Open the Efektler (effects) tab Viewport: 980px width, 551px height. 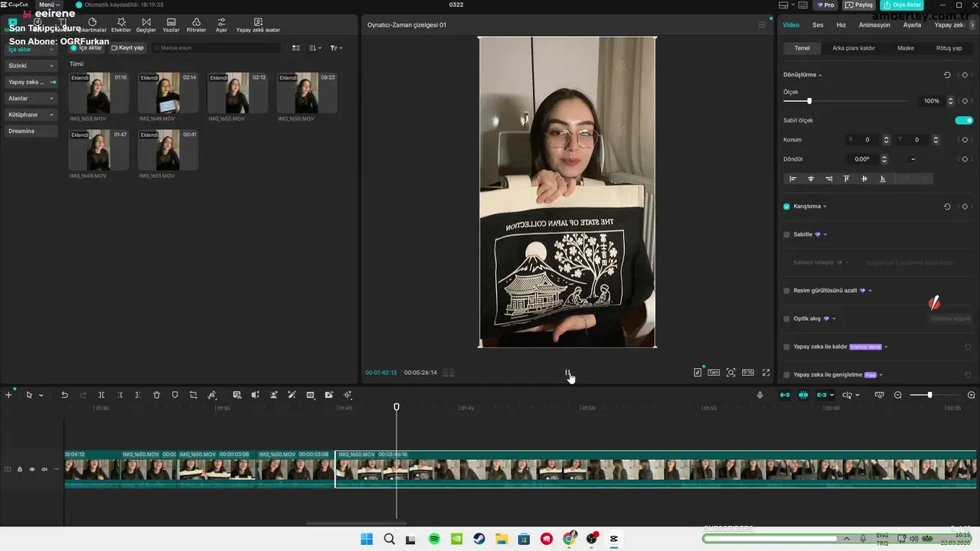tap(121, 25)
